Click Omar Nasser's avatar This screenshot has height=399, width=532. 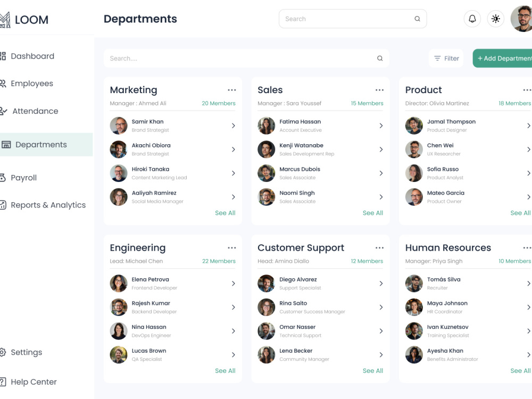point(267,331)
